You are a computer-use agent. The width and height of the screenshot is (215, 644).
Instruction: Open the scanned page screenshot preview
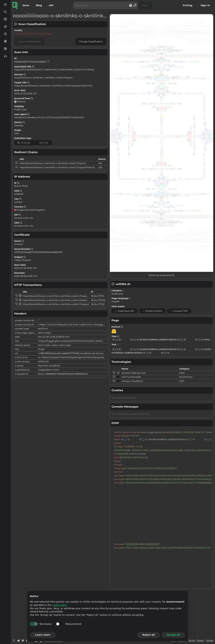[x=161, y=143]
